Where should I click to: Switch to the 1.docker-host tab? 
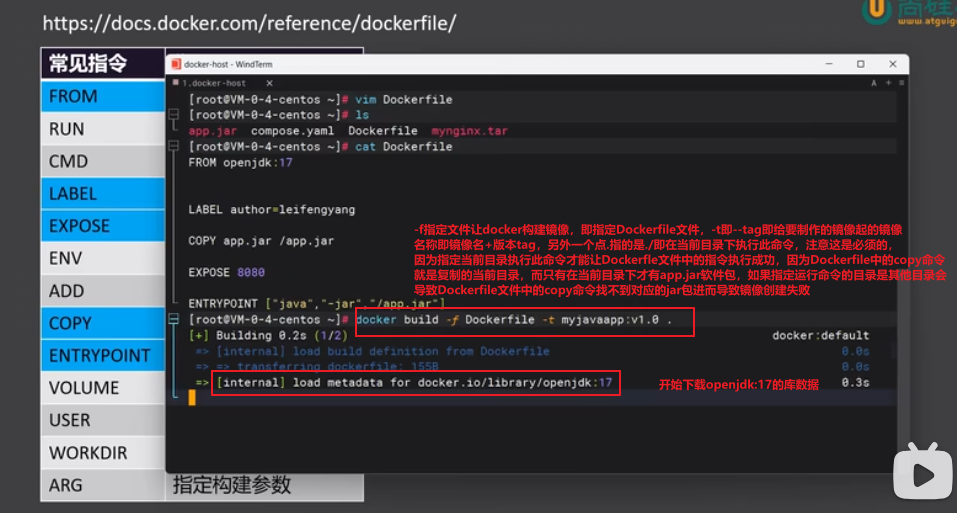pos(214,83)
